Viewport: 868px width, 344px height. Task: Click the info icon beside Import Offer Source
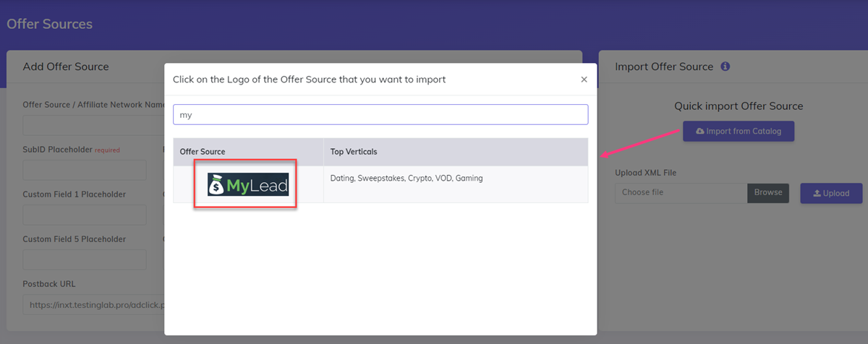tap(726, 66)
